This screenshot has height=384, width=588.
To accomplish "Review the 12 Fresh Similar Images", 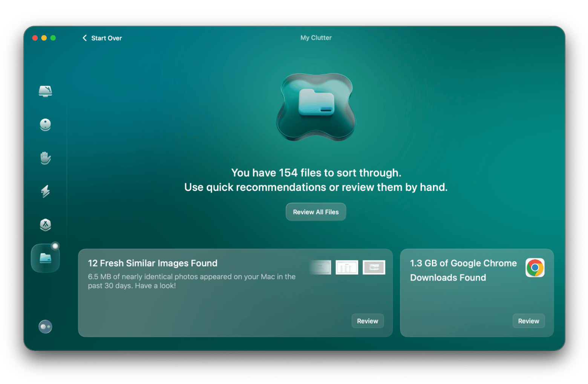I will (367, 321).
